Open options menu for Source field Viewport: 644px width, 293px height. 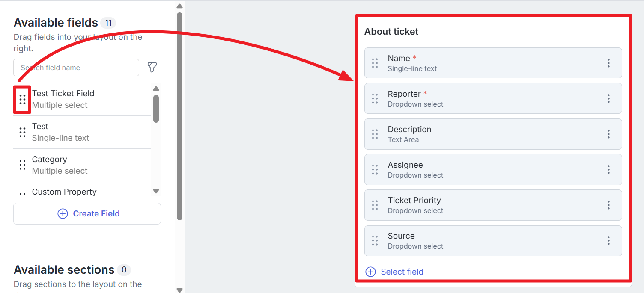tap(608, 241)
